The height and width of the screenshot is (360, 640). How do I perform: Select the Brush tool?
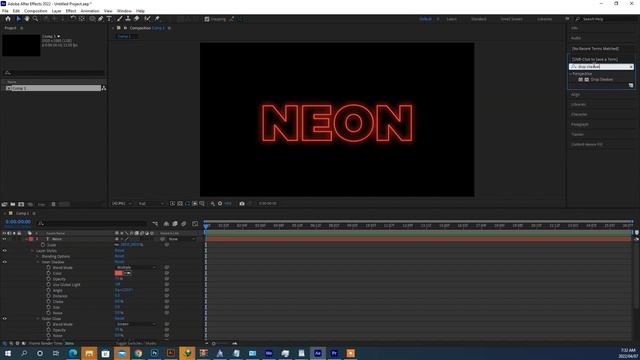(120, 19)
